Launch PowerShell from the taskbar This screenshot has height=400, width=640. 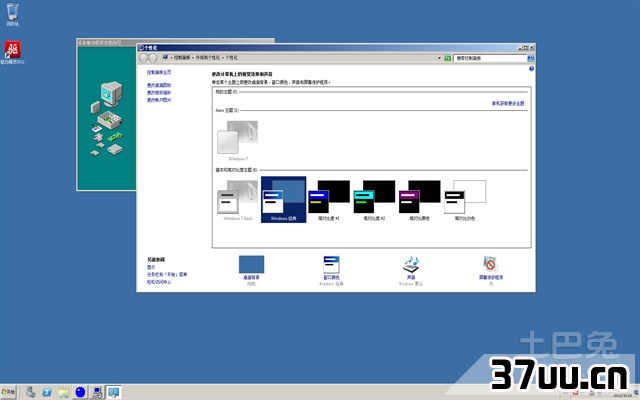tap(47, 392)
